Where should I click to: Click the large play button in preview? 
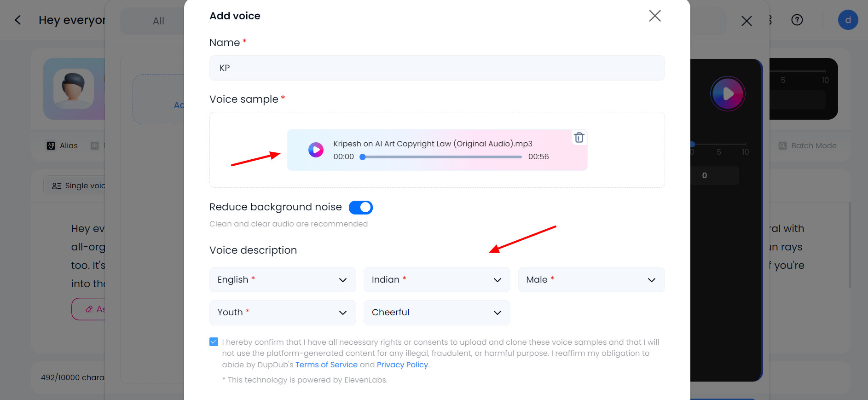tap(728, 94)
